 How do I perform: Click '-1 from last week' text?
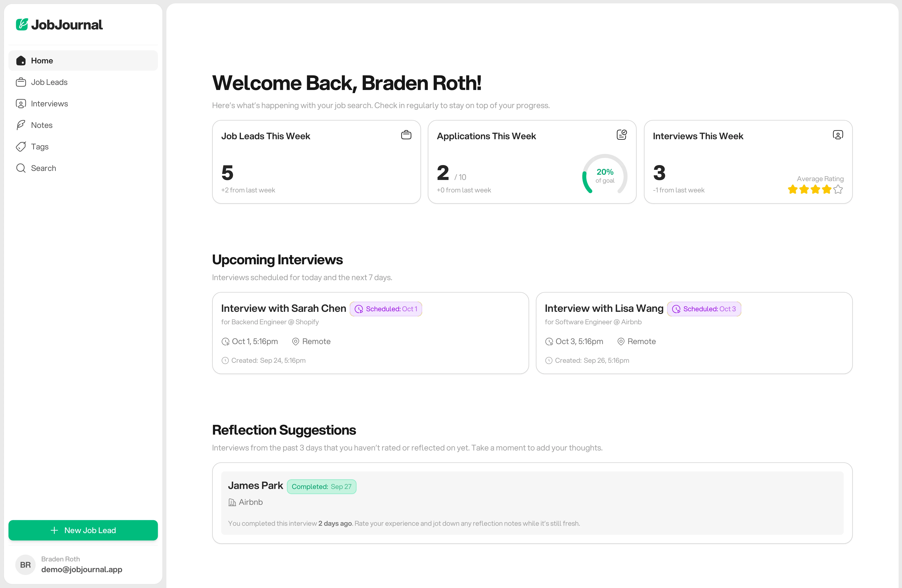[679, 190]
